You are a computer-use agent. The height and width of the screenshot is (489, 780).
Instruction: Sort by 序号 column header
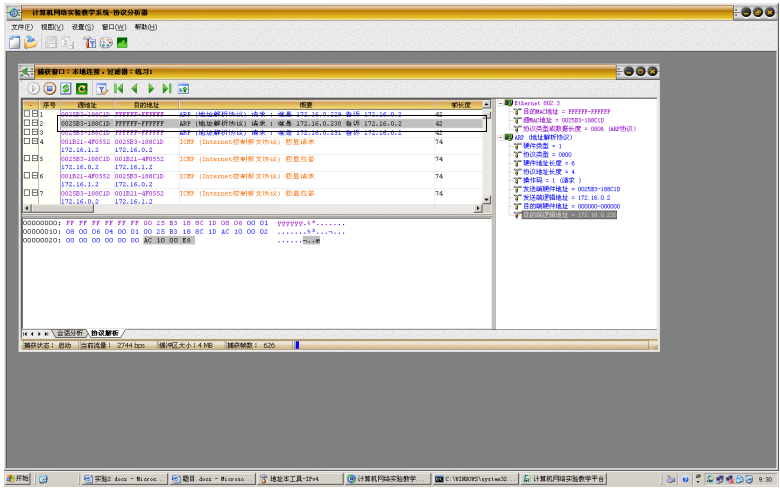pos(49,105)
